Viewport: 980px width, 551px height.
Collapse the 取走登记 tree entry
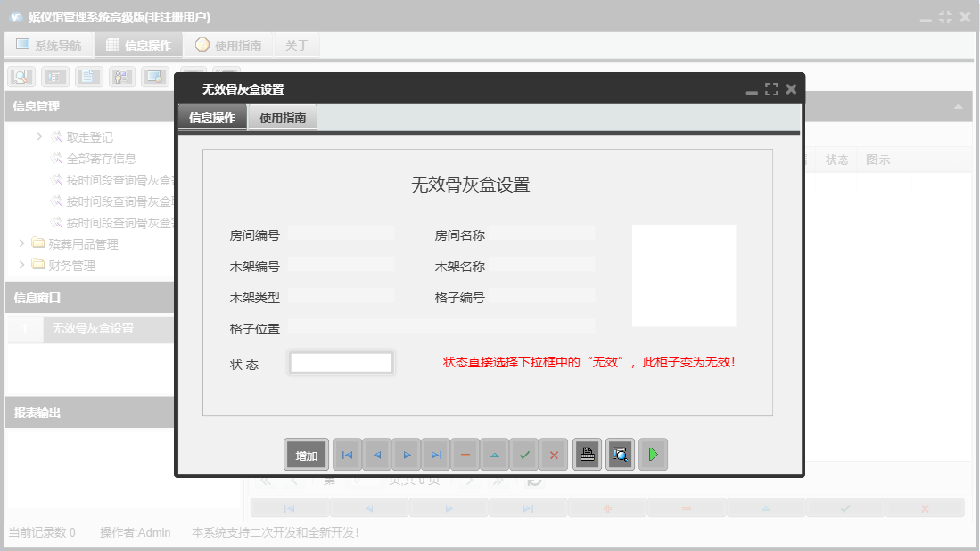click(x=38, y=136)
